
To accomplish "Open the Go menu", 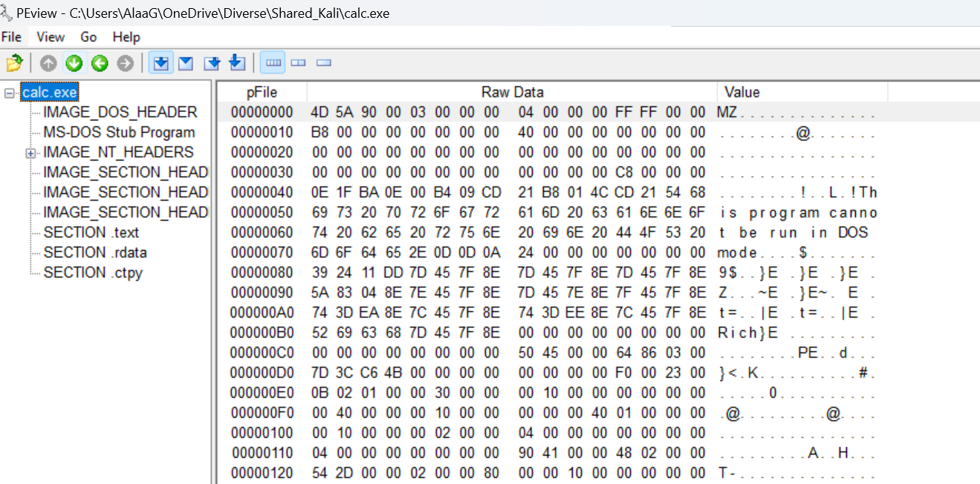I will pos(88,36).
